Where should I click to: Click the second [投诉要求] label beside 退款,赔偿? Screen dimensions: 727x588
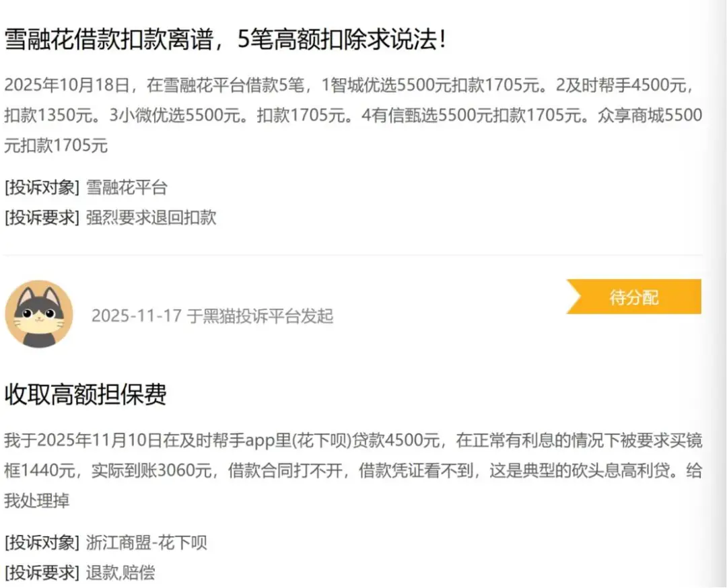pos(42,573)
